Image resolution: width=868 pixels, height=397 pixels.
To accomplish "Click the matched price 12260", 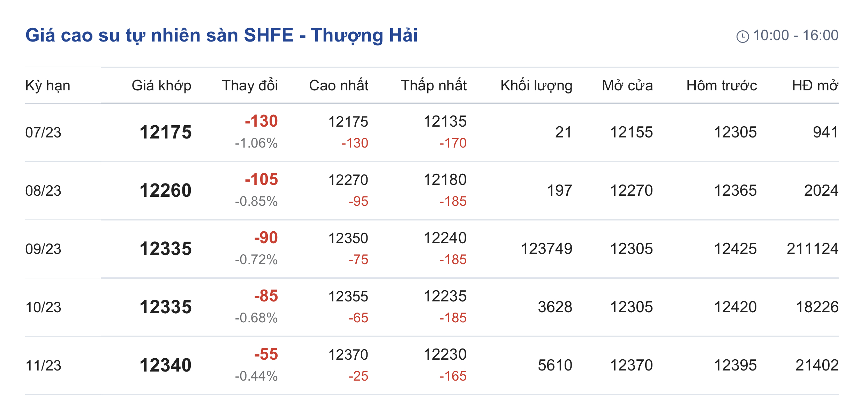I will click(x=166, y=190).
